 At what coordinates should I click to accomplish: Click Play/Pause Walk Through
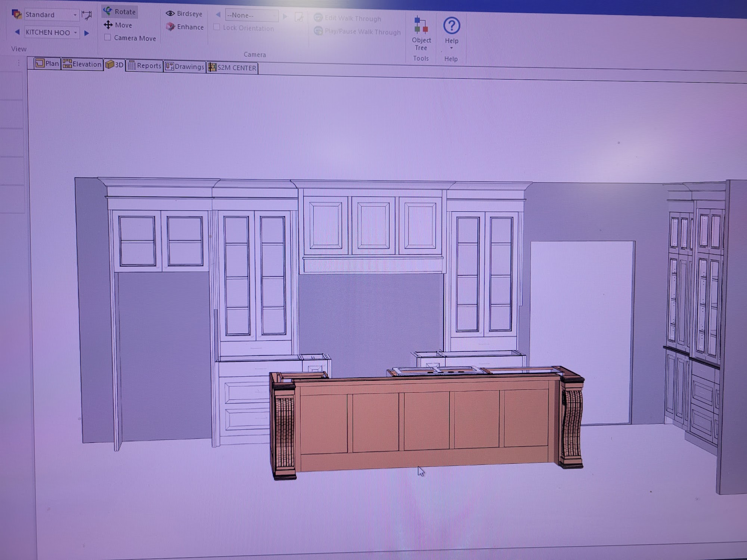click(357, 32)
